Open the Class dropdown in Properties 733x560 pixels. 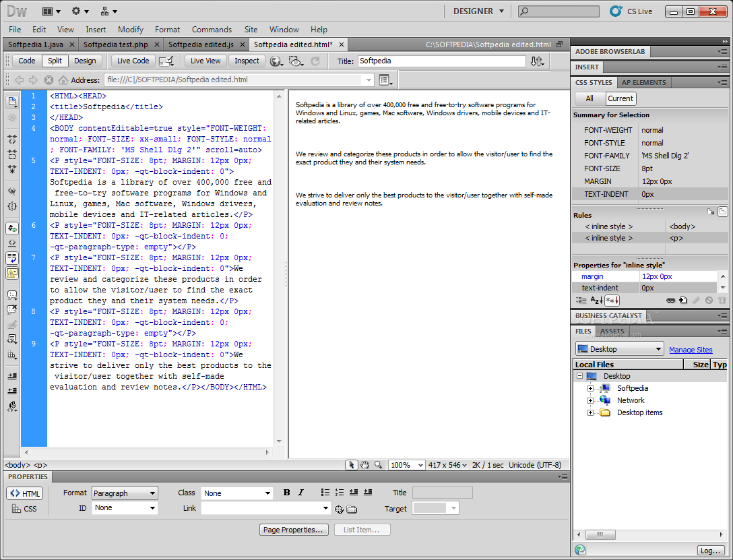(236, 493)
